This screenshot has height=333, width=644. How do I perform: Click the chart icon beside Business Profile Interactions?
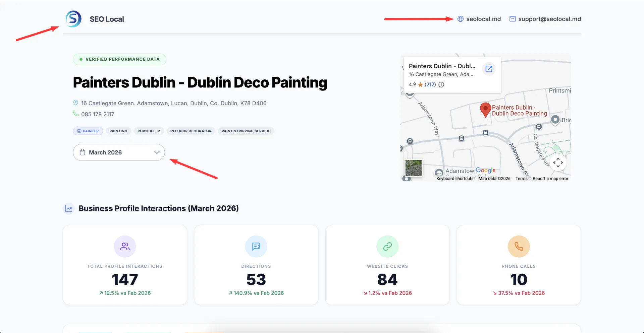(69, 208)
